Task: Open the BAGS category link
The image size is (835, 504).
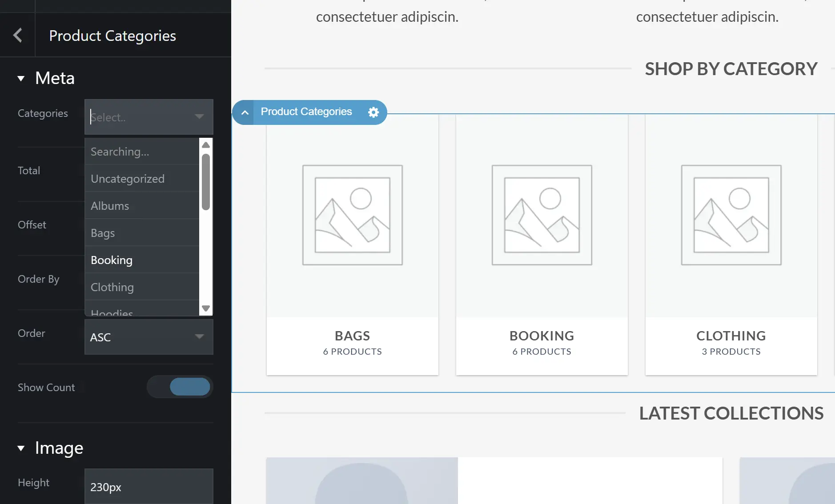Action: coord(353,336)
